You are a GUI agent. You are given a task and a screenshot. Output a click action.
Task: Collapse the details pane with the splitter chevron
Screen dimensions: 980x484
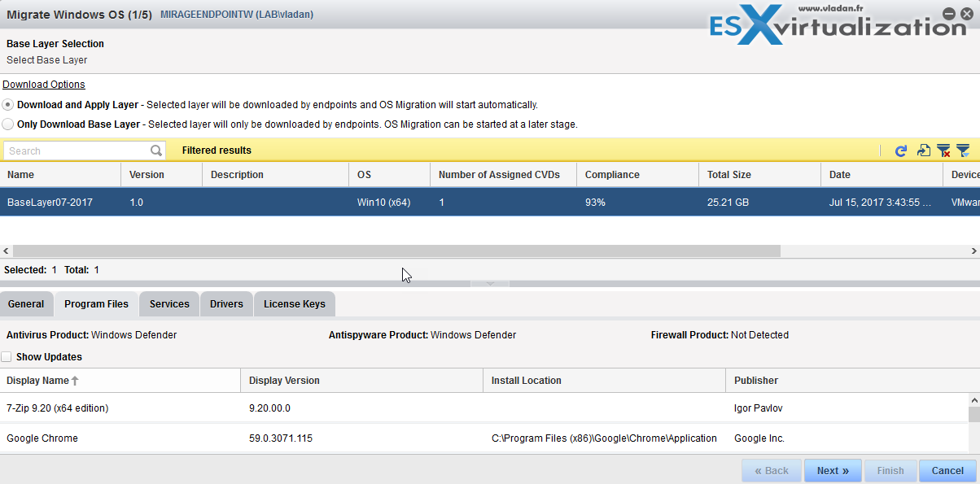(x=490, y=283)
